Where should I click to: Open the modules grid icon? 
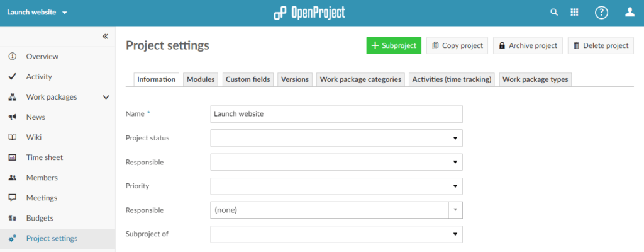tap(574, 13)
